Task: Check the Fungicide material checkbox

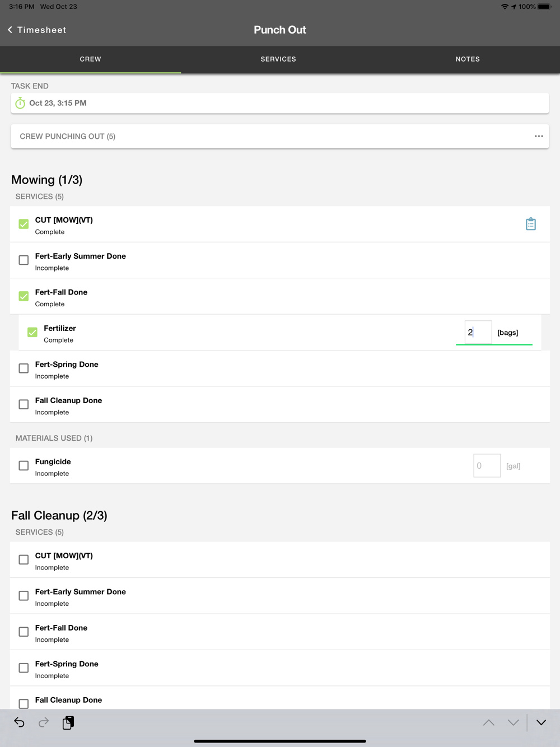Action: coord(24,466)
